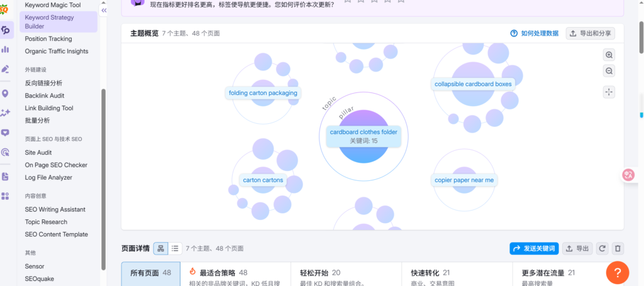Click 如何处理数据 help link
This screenshot has height=286, width=644.
[535, 33]
